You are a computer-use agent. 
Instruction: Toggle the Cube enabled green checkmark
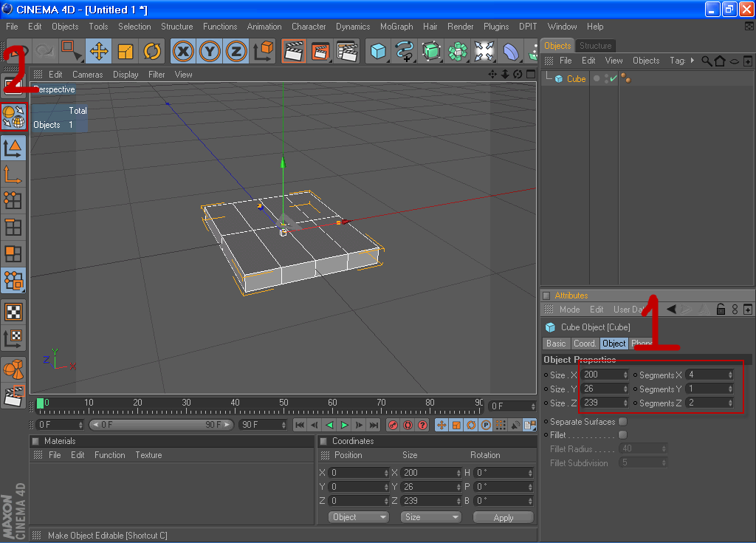click(x=614, y=78)
